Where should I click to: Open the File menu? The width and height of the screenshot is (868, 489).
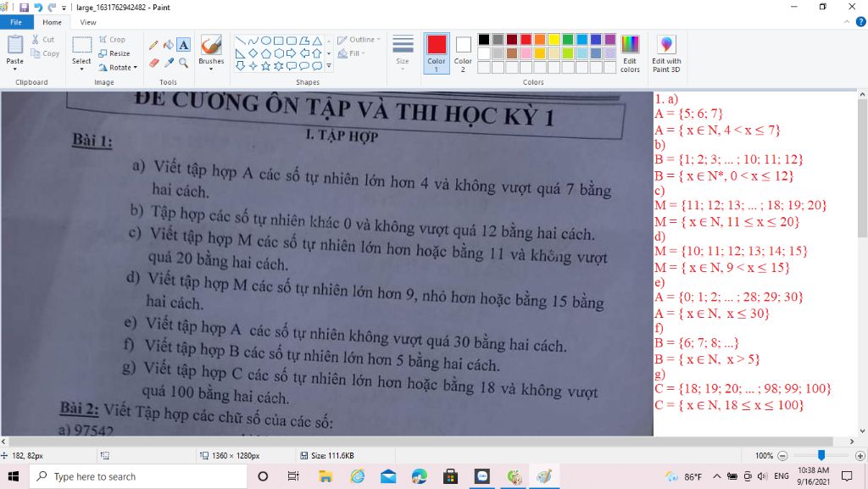pos(16,22)
